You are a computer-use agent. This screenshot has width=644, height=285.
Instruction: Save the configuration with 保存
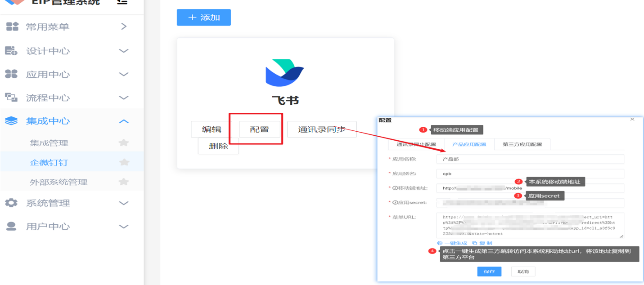click(489, 272)
